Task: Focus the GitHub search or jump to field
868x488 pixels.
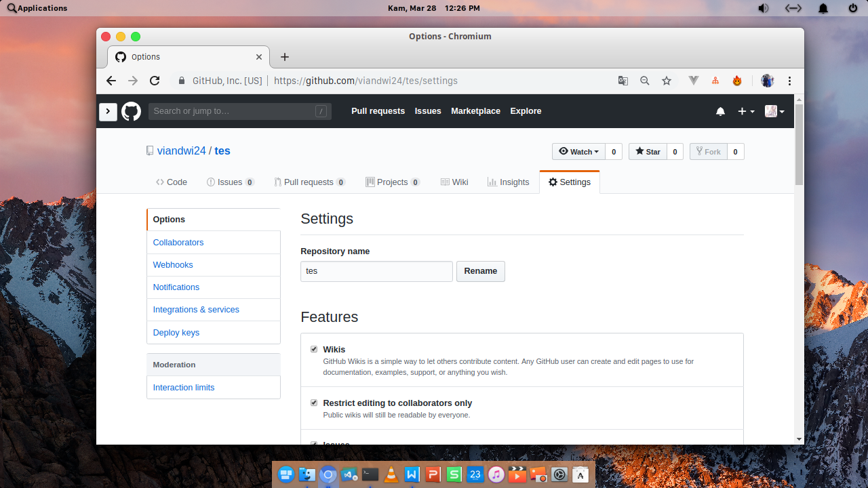Action: click(x=240, y=111)
